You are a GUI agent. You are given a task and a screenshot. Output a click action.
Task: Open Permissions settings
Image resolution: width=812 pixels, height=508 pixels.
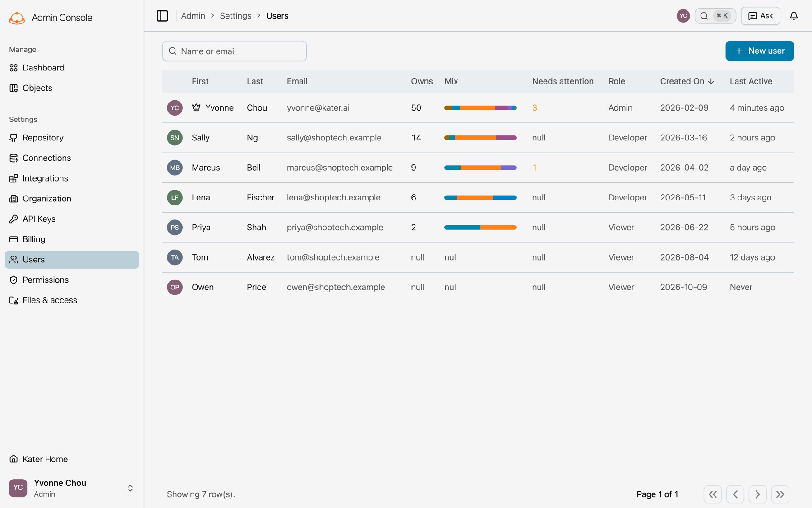click(72, 280)
